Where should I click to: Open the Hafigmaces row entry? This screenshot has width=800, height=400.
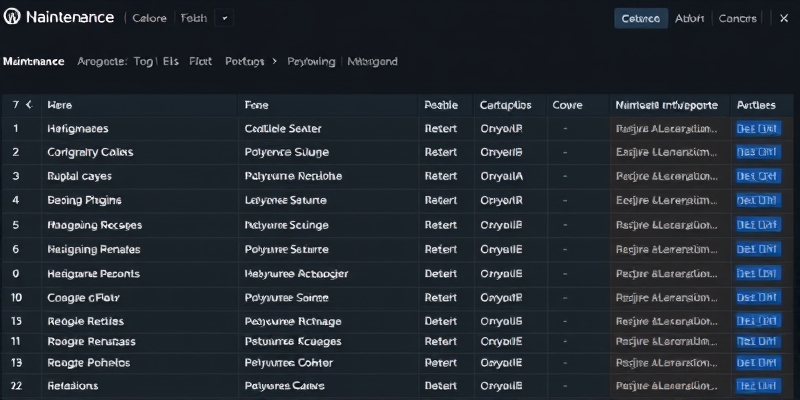[78, 129]
